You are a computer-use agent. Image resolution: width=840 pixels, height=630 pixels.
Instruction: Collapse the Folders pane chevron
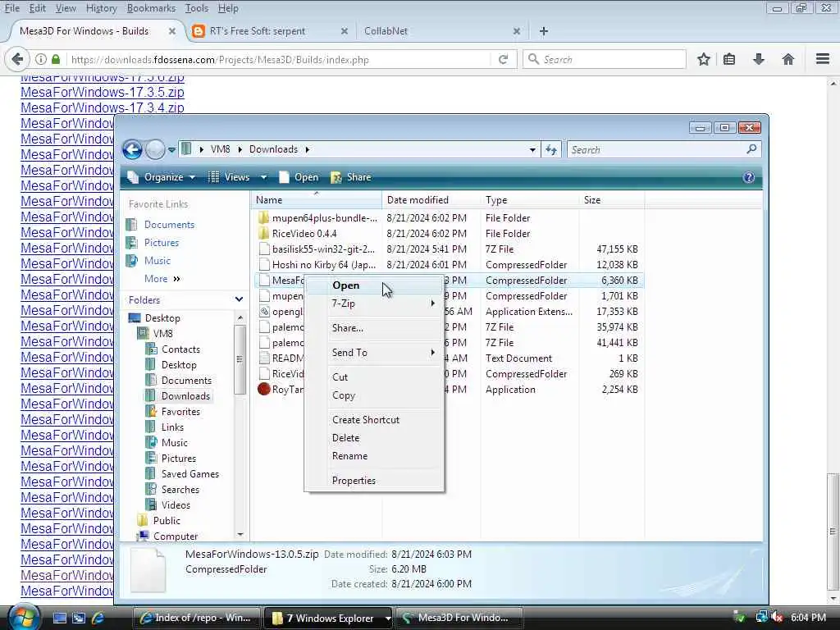coord(239,299)
